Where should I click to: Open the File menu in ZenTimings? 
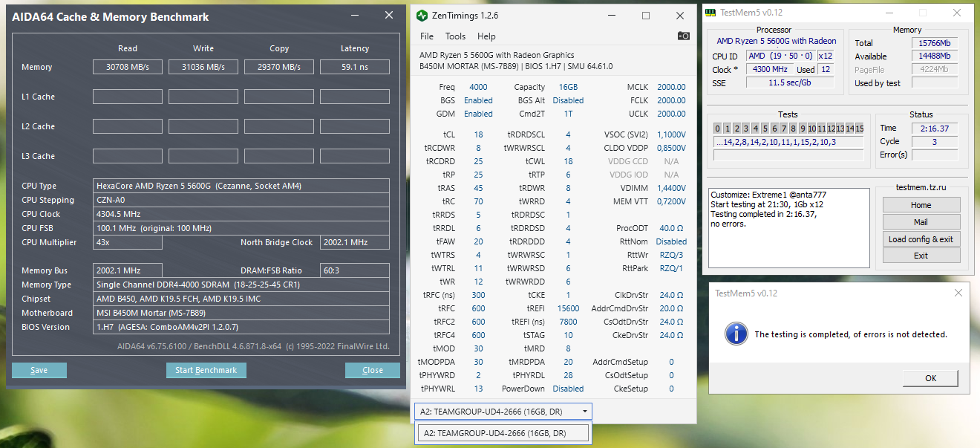pos(427,36)
